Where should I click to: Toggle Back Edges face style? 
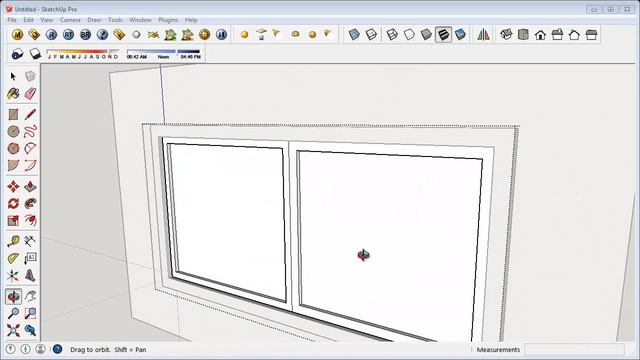tap(371, 35)
